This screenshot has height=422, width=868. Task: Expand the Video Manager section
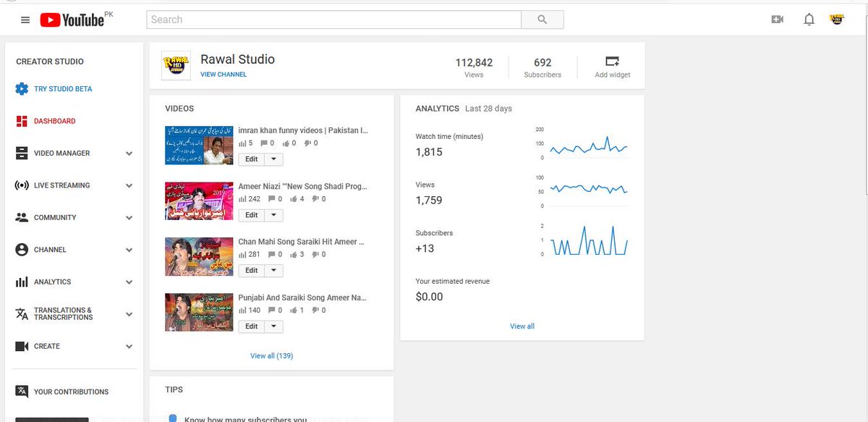pyautogui.click(x=129, y=153)
